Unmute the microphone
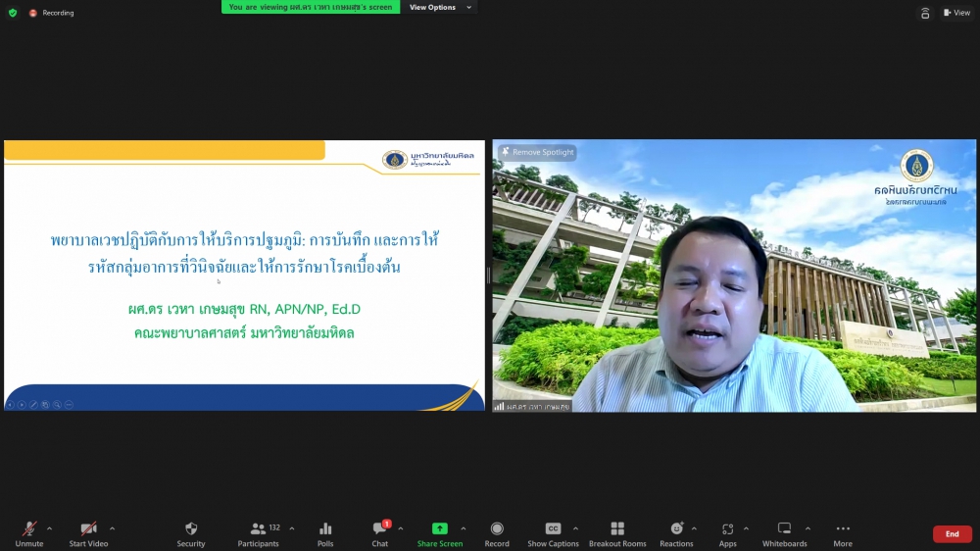980x551 pixels. [x=29, y=533]
